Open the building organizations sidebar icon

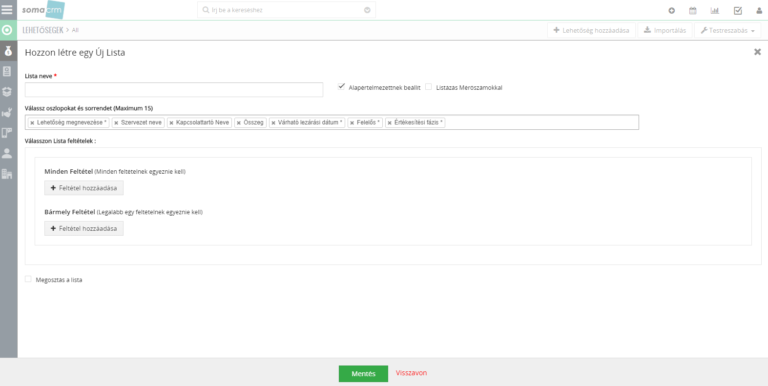[7, 173]
